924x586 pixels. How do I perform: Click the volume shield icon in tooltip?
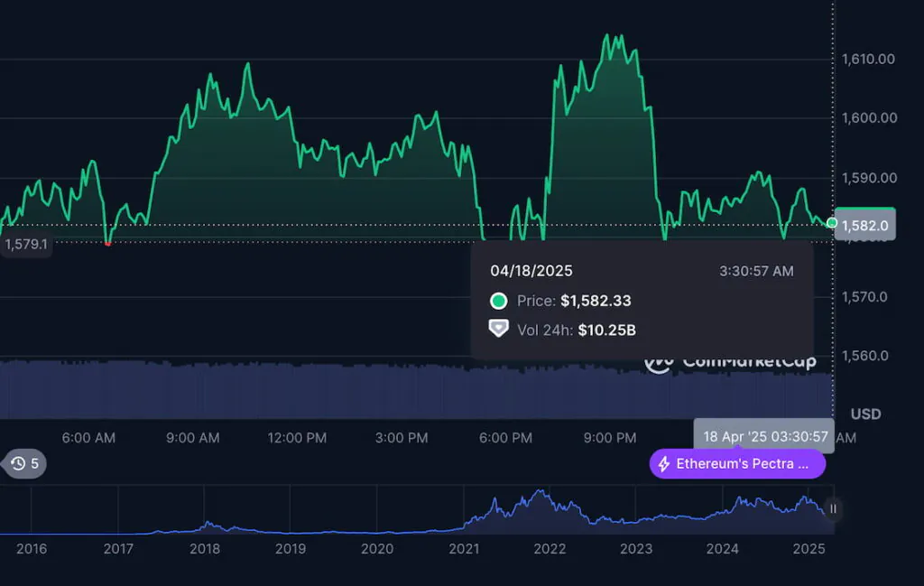(498, 329)
